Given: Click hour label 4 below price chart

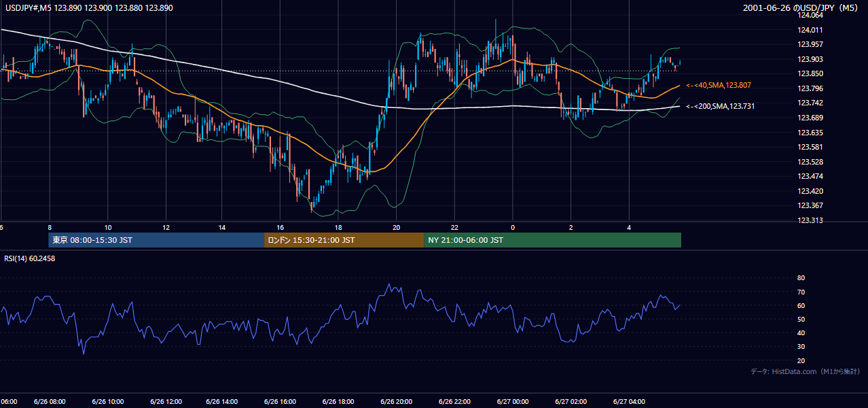Looking at the screenshot, I should click(x=629, y=227).
